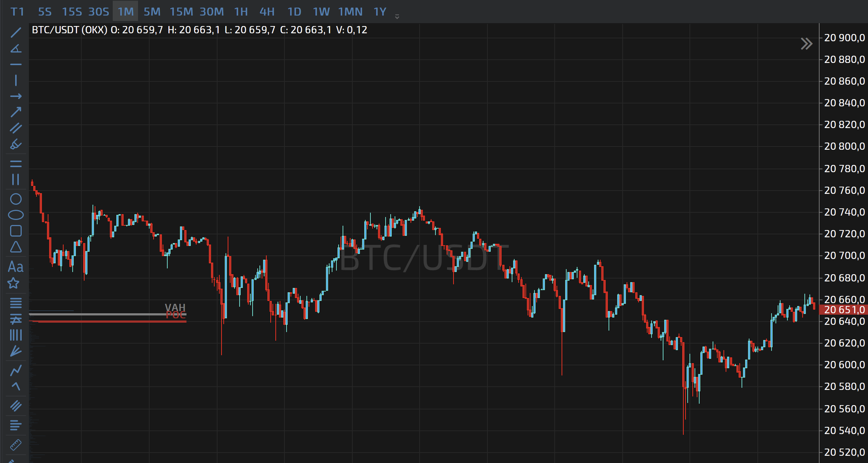Viewport: 868px width, 463px height.
Task: Pick the horizontal line tool
Action: [16, 64]
